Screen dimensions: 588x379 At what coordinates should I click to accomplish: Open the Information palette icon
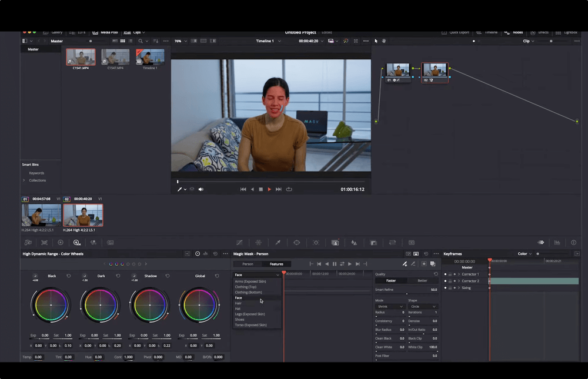[573, 243]
